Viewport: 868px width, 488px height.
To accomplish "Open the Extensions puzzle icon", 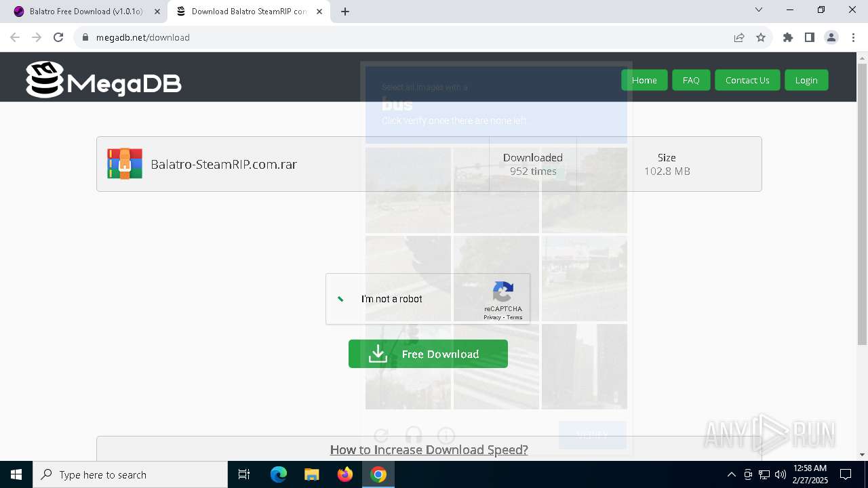I will point(788,37).
